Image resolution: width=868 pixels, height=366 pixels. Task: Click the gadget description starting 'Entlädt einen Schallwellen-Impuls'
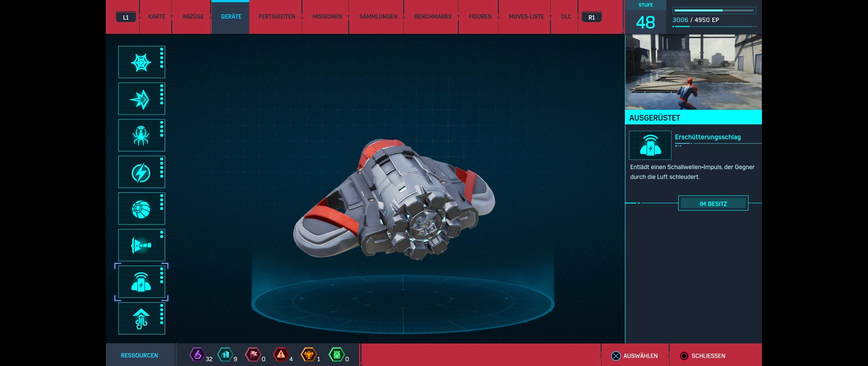pyautogui.click(x=692, y=172)
